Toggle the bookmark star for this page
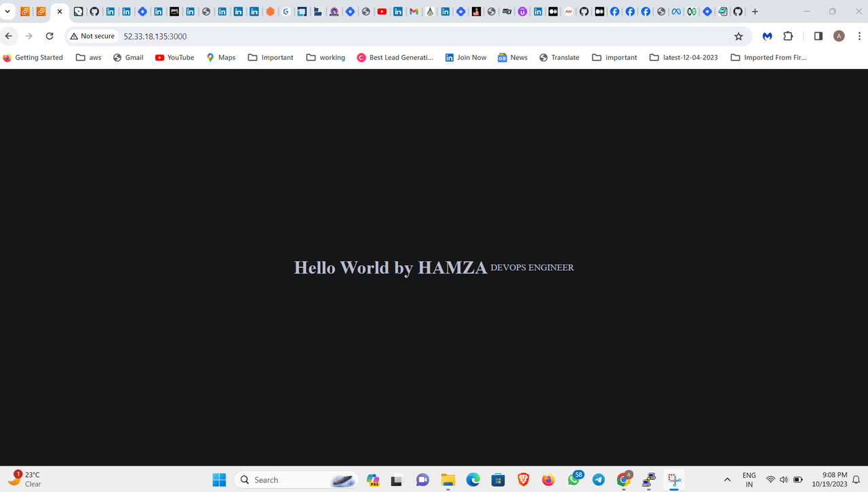 (x=738, y=36)
